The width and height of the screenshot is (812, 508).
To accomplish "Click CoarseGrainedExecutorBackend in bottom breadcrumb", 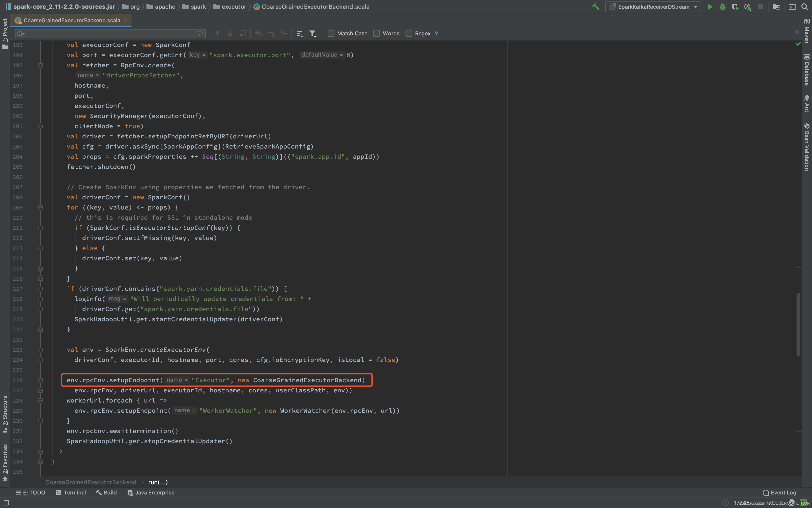I will pyautogui.click(x=91, y=482).
